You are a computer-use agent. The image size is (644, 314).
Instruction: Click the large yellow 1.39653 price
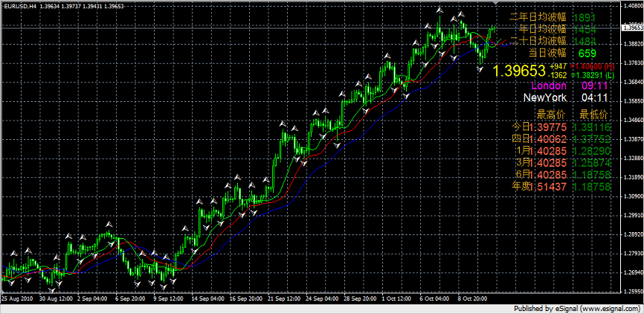coord(519,71)
